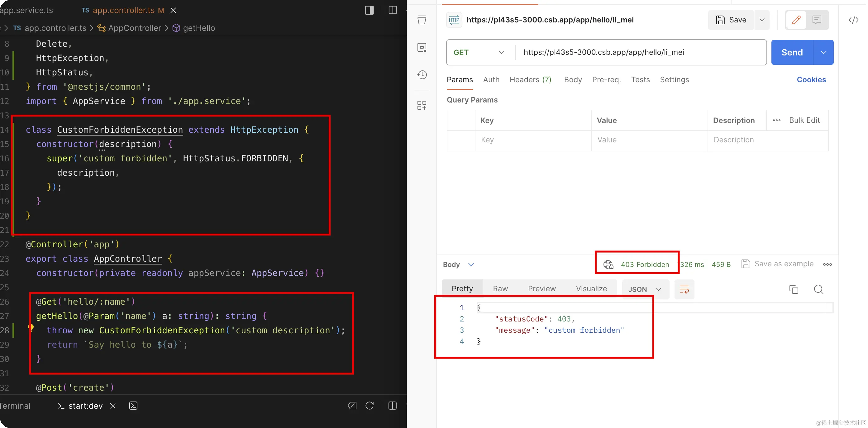This screenshot has height=428, width=868.
Task: Close the start:dev terminal tab
Action: (113, 406)
